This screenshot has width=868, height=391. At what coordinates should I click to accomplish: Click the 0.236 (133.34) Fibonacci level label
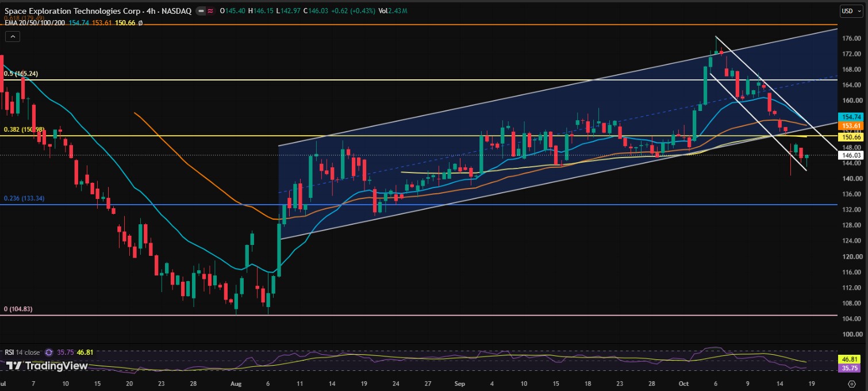coord(24,198)
